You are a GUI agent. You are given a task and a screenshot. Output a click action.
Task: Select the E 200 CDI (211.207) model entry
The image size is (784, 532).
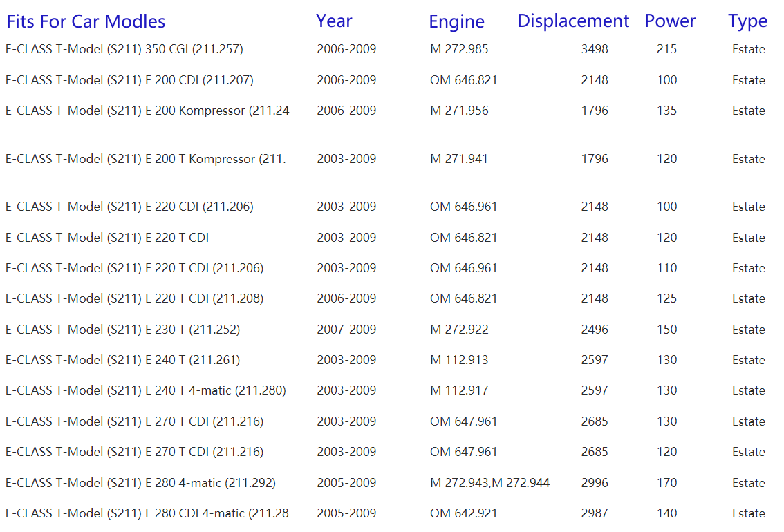pos(129,80)
